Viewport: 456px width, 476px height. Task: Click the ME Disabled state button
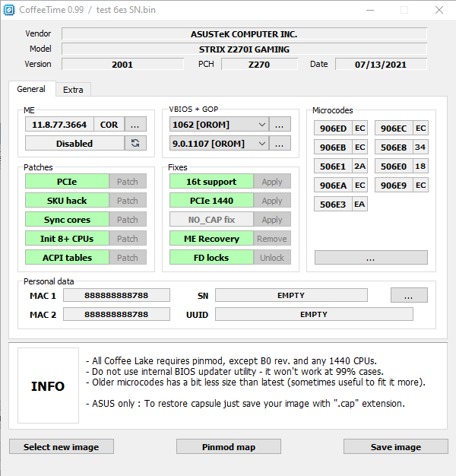click(74, 143)
